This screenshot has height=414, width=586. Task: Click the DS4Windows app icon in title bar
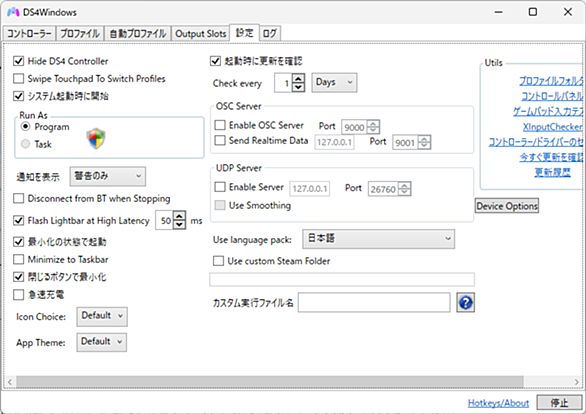13,12
